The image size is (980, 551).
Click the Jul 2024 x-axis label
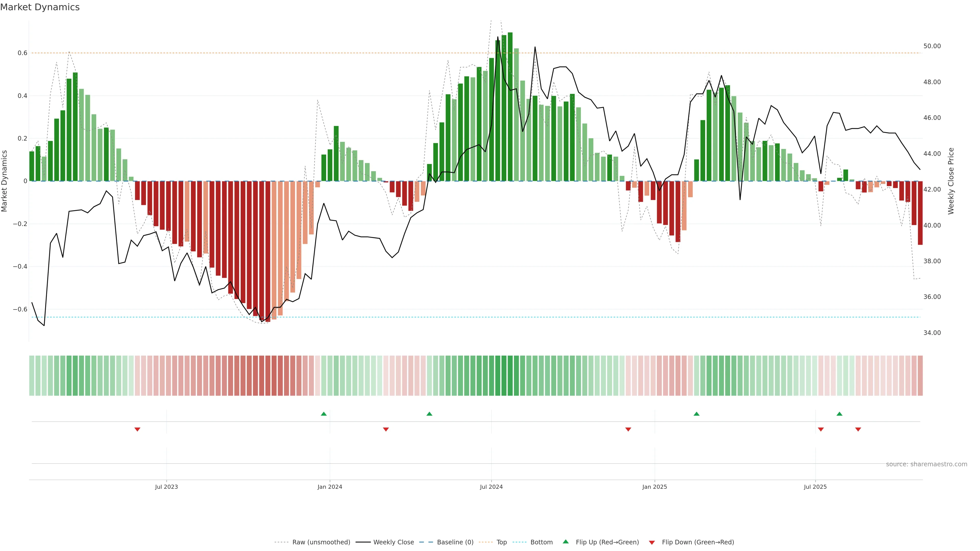coord(491,487)
